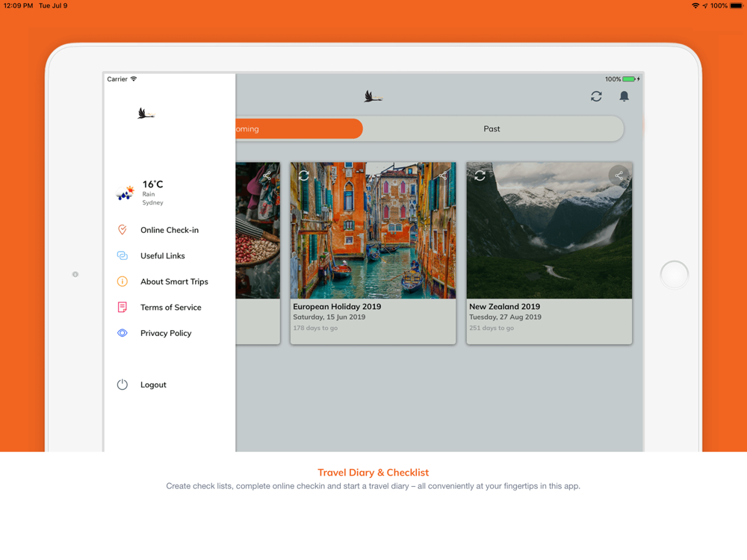Select the Upcoming trips tab
This screenshot has height=560, width=747.
pos(299,128)
